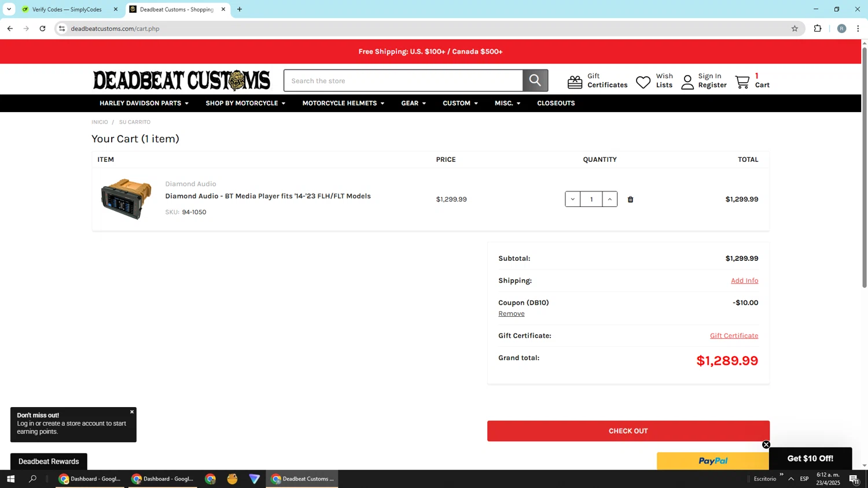
Task: Reload the current page
Action: [x=42, y=28]
